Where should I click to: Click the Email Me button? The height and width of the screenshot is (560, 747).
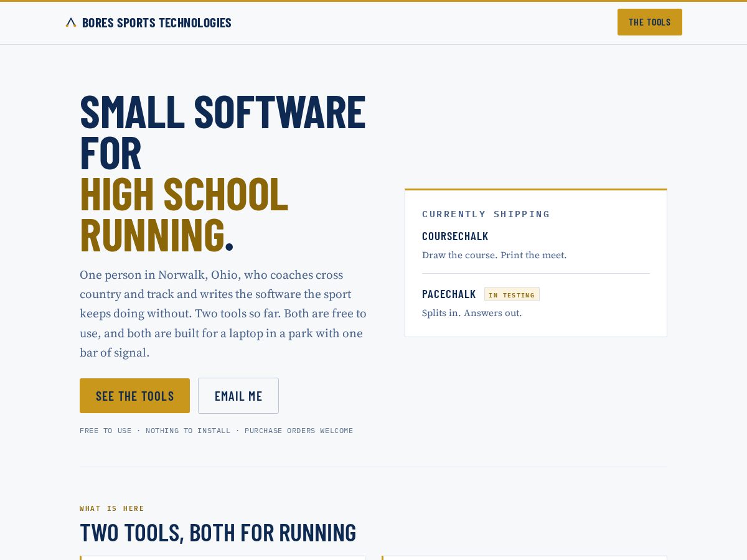click(x=238, y=396)
